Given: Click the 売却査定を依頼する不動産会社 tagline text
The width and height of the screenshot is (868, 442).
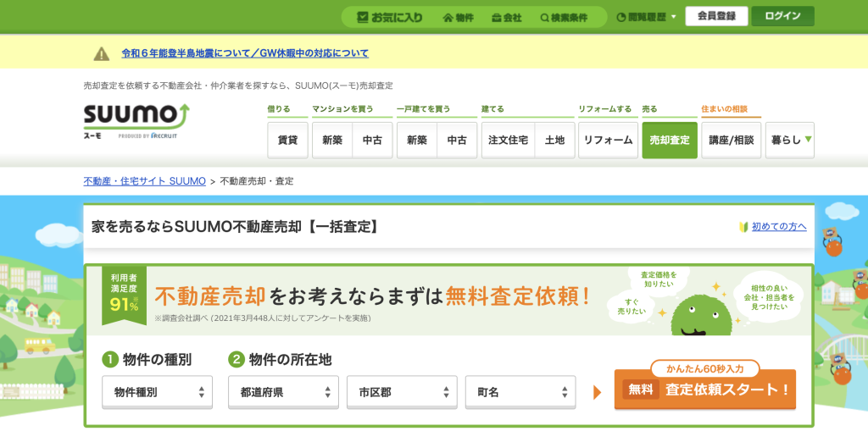Looking at the screenshot, I should pos(238,86).
